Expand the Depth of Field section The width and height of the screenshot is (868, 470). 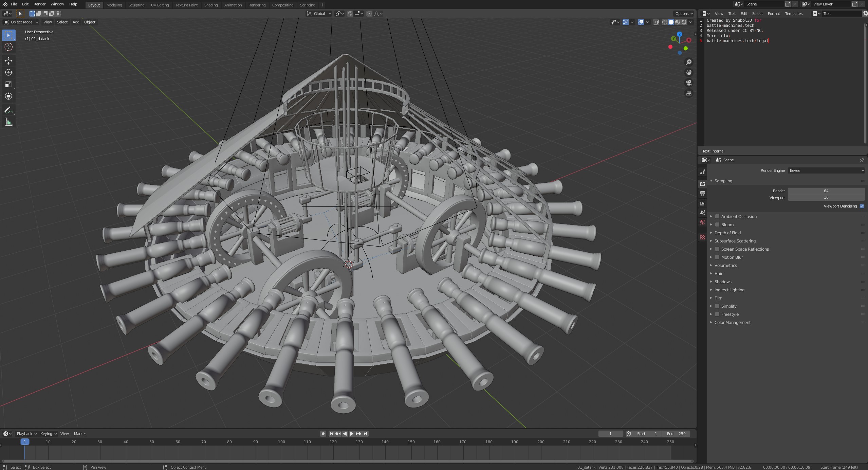pos(712,233)
